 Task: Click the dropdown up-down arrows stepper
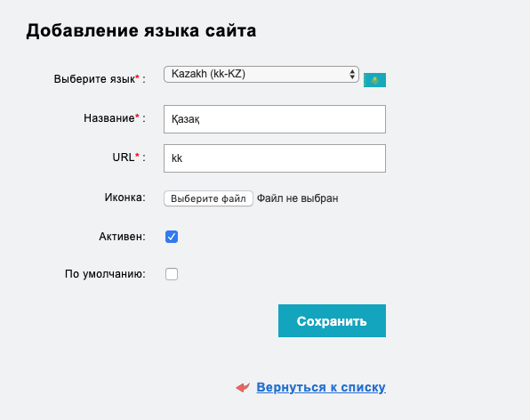(352, 74)
